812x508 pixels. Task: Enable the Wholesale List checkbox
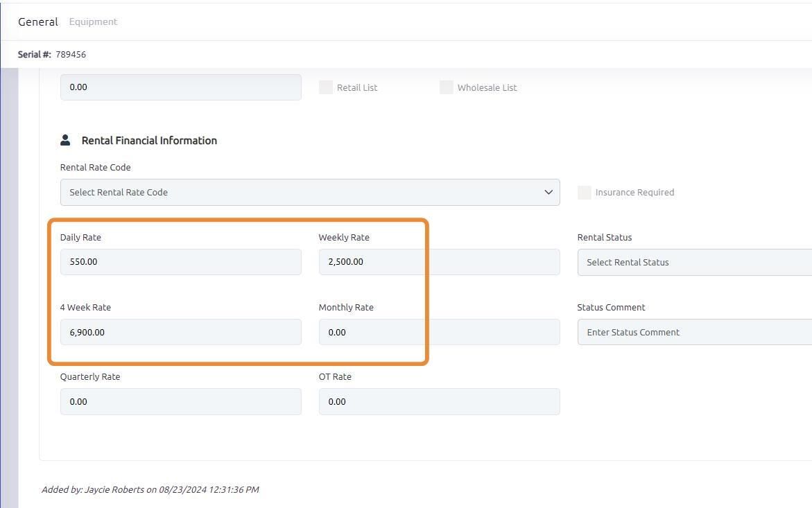pyautogui.click(x=447, y=87)
